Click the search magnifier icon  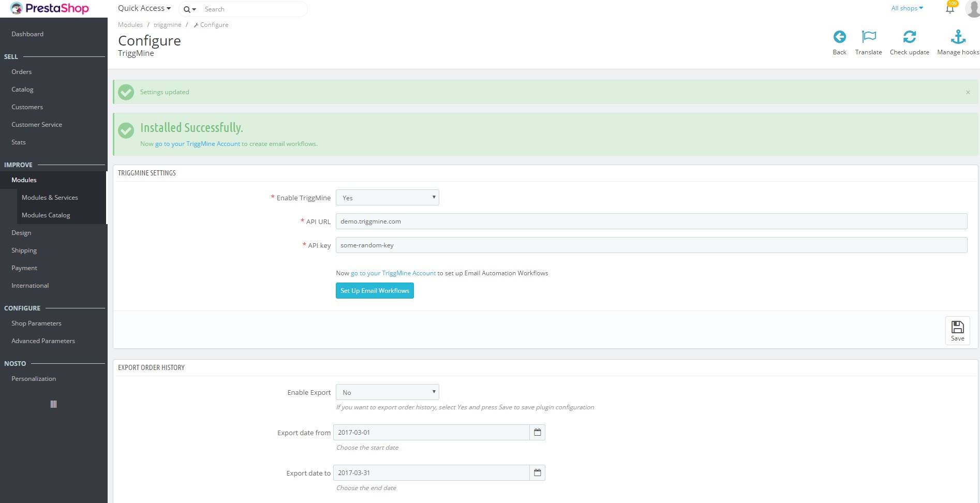(187, 9)
